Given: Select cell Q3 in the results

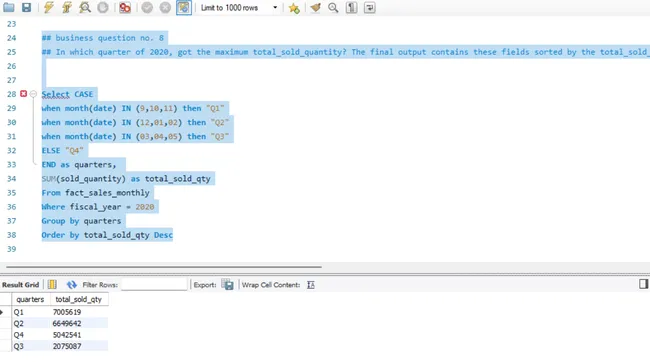Looking at the screenshot, I should pos(31,346).
